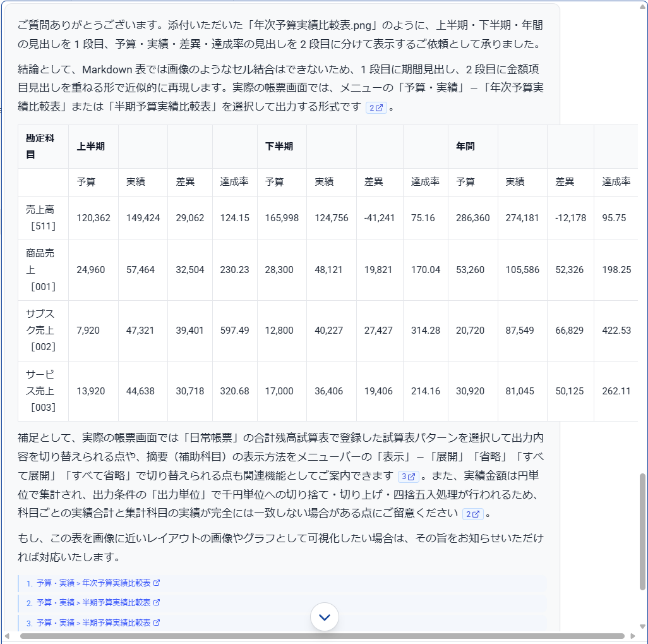
Task: Select the サブスク売上 [002] row label
Action: coord(44,331)
